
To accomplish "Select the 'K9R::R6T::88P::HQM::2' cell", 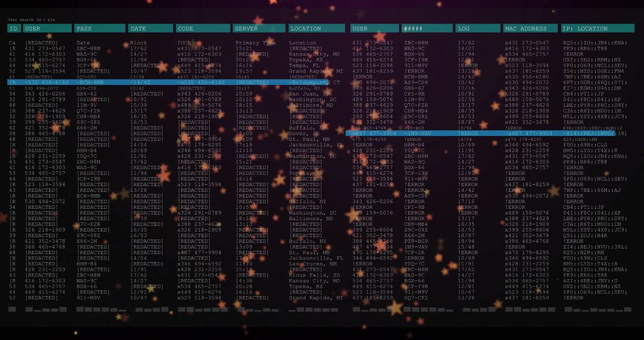I will point(593,128).
